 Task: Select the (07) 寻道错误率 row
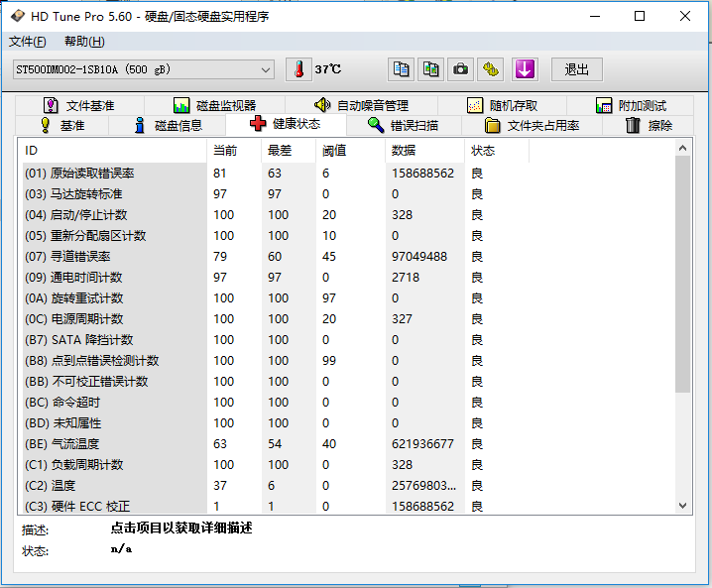click(x=275, y=257)
